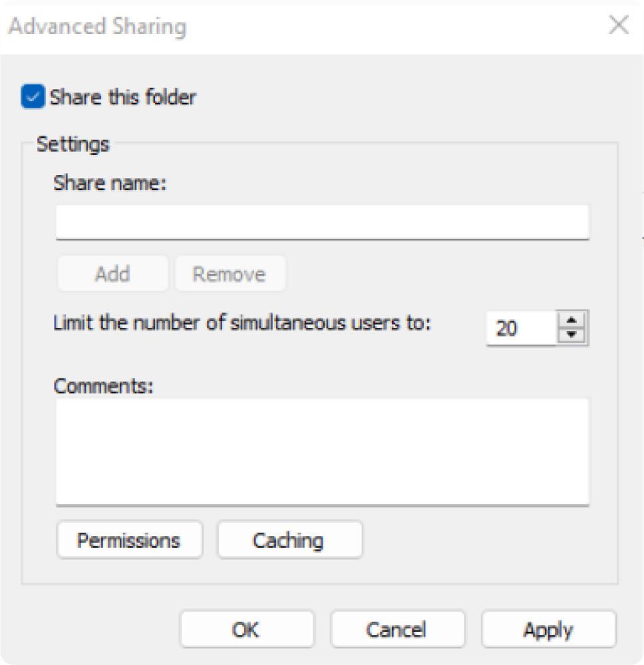This screenshot has height=665, width=644.
Task: Confirm changes with the OK button
Action: pos(247,629)
